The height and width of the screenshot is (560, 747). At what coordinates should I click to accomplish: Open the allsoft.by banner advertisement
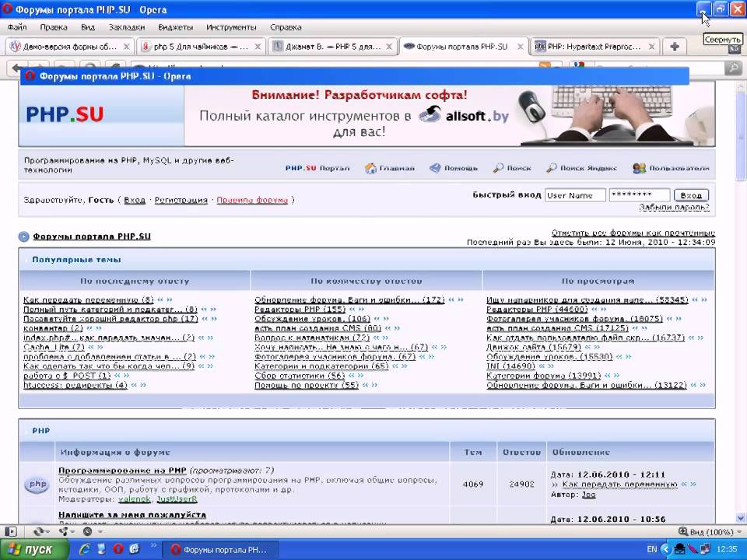[x=449, y=114]
